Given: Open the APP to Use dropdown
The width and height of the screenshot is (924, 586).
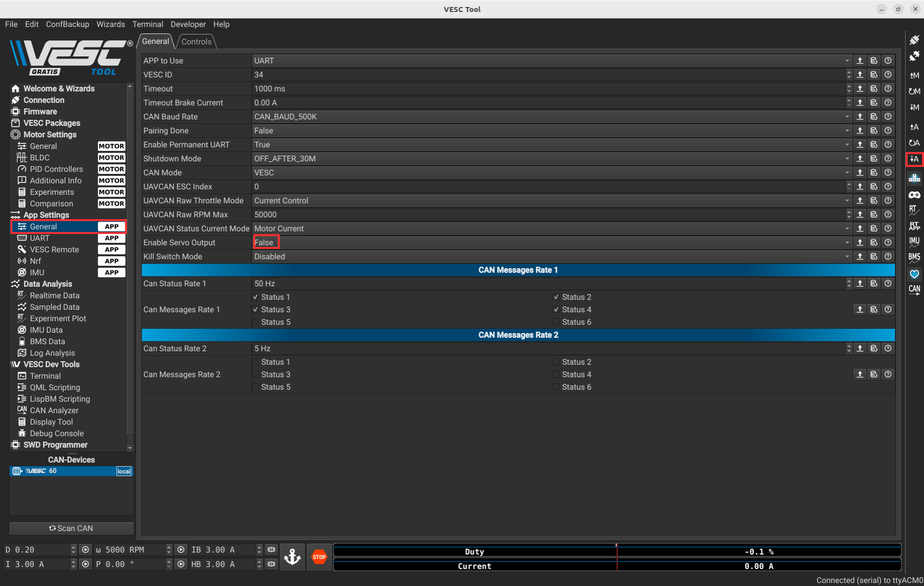Looking at the screenshot, I should [x=551, y=60].
